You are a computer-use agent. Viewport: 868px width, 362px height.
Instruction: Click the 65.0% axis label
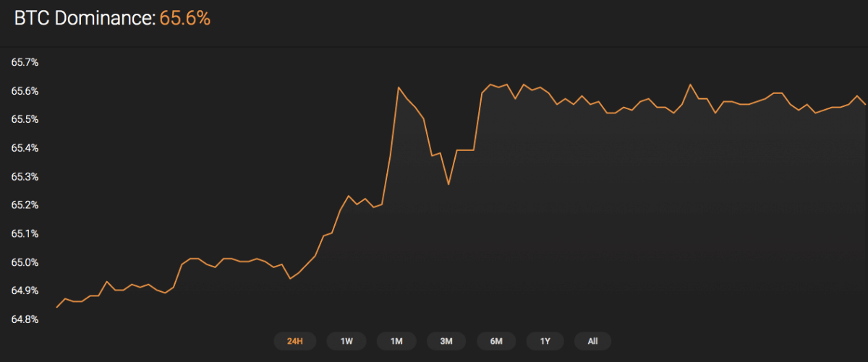pos(25,262)
